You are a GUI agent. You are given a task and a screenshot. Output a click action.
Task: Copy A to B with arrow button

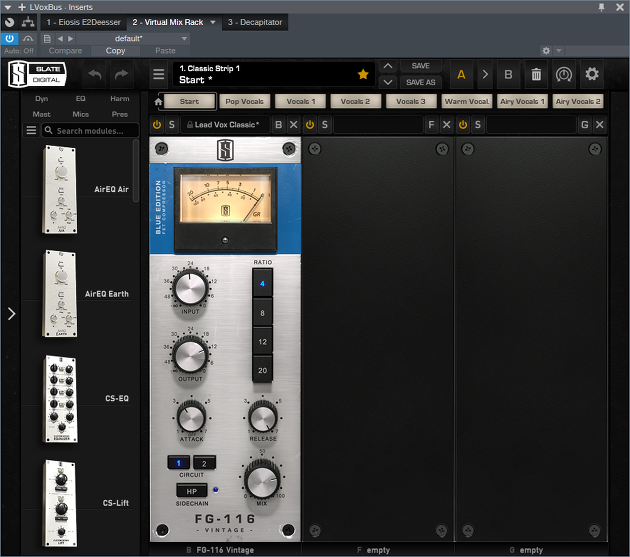485,74
